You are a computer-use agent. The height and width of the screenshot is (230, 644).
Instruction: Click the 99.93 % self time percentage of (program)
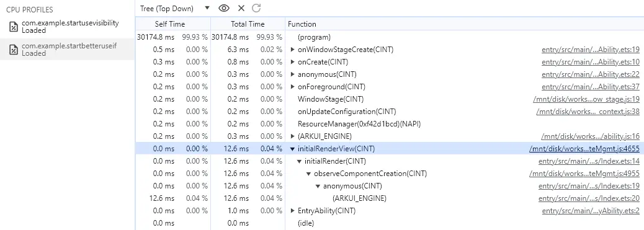click(195, 37)
